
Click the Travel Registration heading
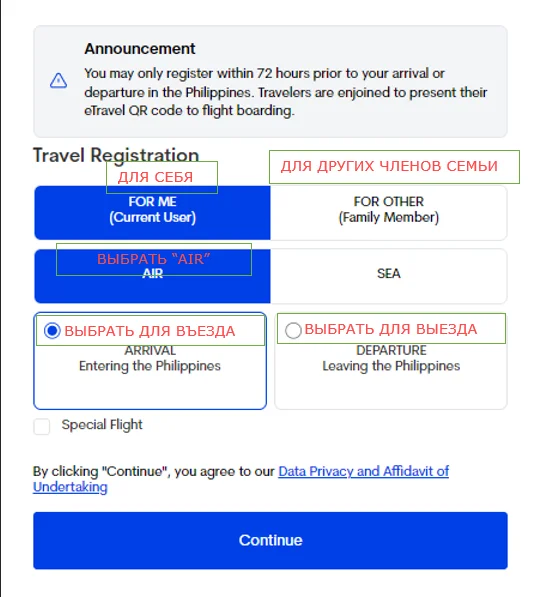pyautogui.click(x=116, y=155)
